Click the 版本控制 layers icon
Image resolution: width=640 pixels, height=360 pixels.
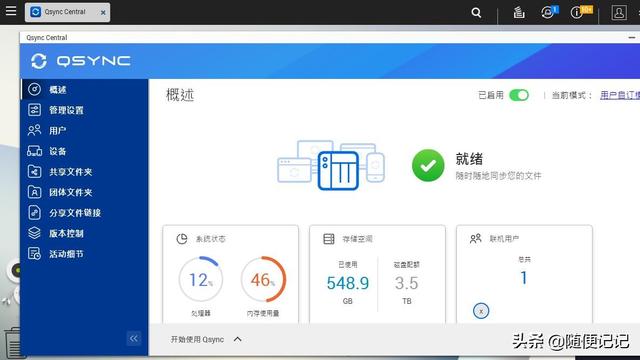[x=34, y=233]
